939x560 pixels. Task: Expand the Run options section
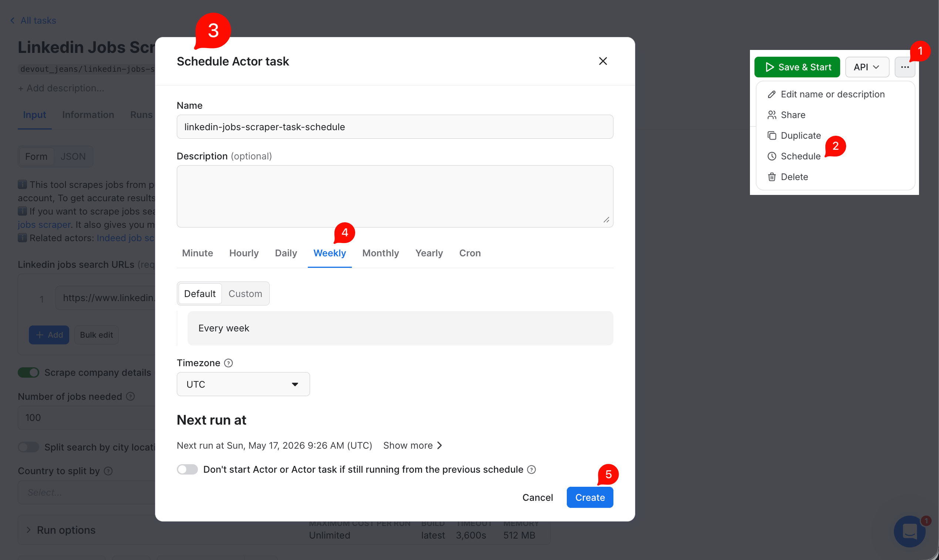pos(60,530)
